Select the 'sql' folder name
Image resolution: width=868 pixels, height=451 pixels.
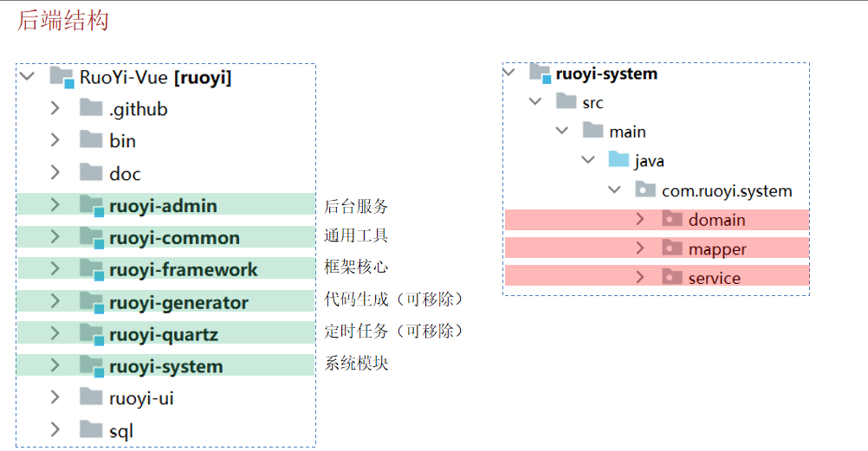[x=121, y=431]
